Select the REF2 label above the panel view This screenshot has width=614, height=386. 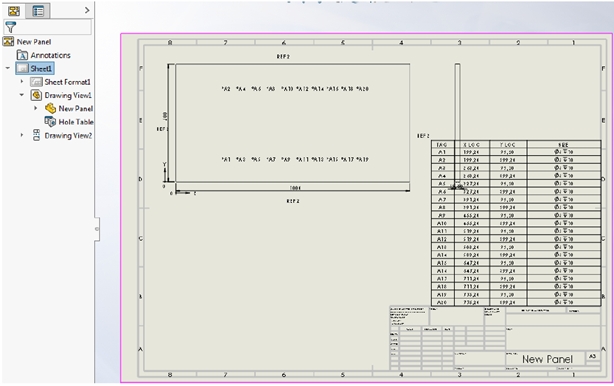point(283,57)
